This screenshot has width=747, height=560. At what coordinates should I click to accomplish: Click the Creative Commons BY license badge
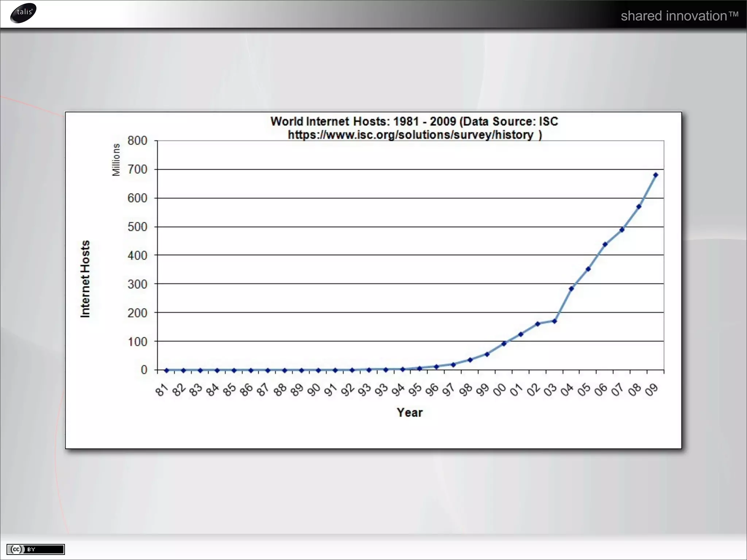point(35,549)
